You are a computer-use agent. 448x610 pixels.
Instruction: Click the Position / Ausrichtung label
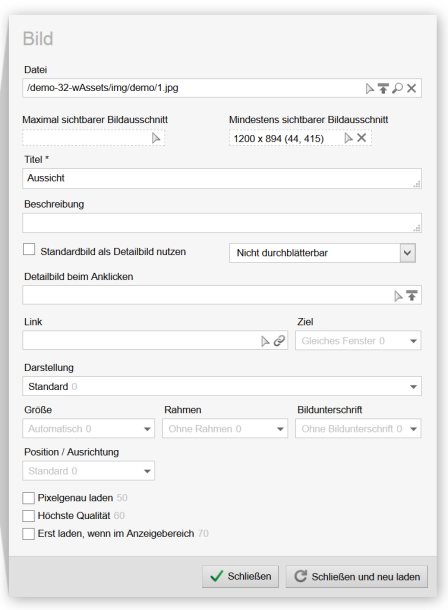pos(72,452)
